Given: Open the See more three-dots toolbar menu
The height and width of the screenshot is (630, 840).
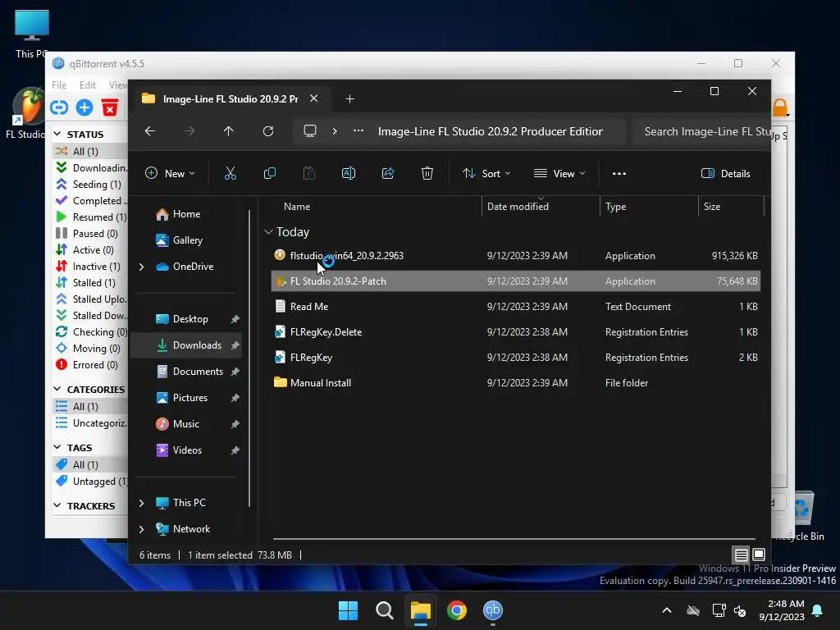Looking at the screenshot, I should [x=619, y=174].
